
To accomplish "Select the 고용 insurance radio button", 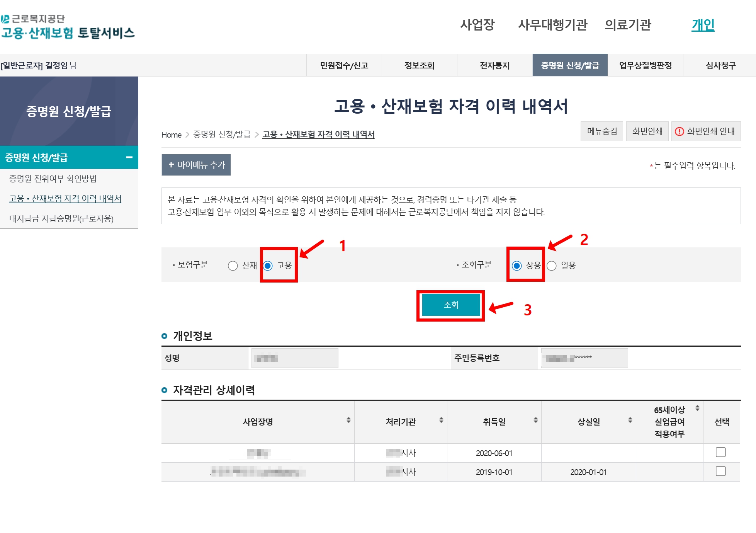I will [268, 266].
